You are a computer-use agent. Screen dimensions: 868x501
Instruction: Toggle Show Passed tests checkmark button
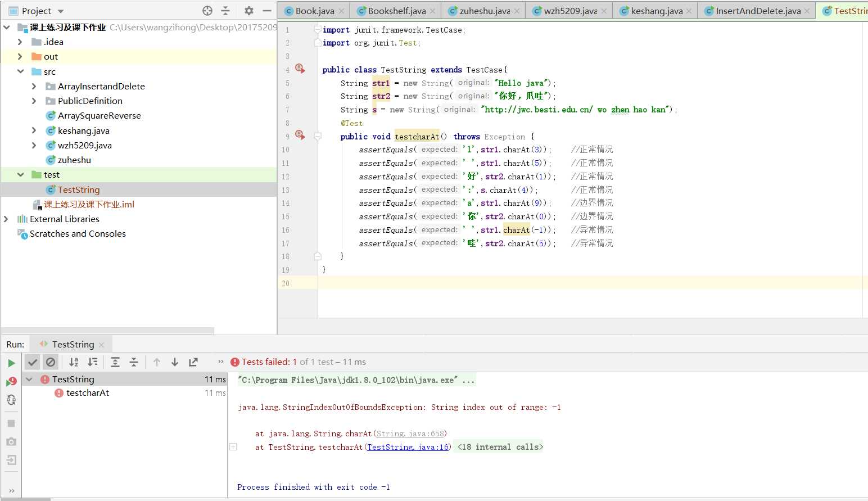33,362
